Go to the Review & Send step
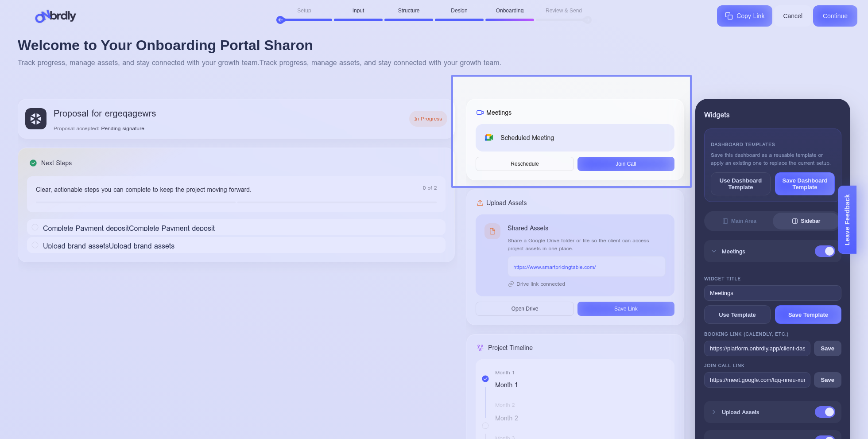This screenshot has width=868, height=439. tap(564, 11)
